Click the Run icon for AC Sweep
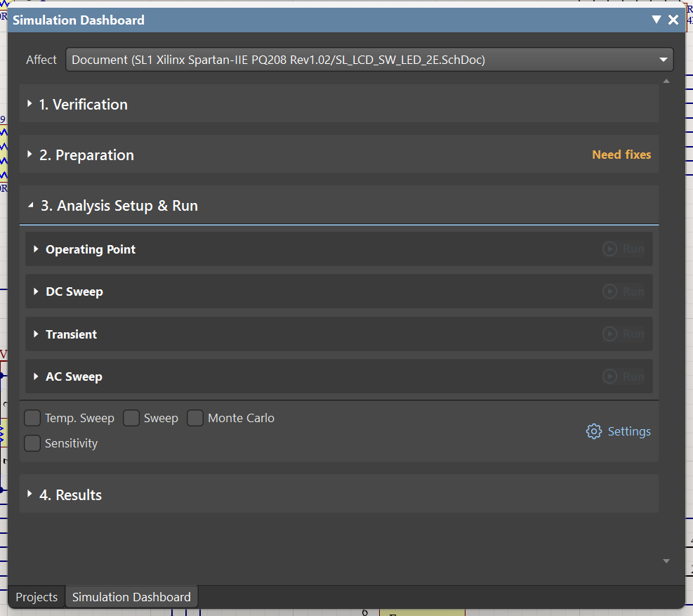 click(609, 376)
